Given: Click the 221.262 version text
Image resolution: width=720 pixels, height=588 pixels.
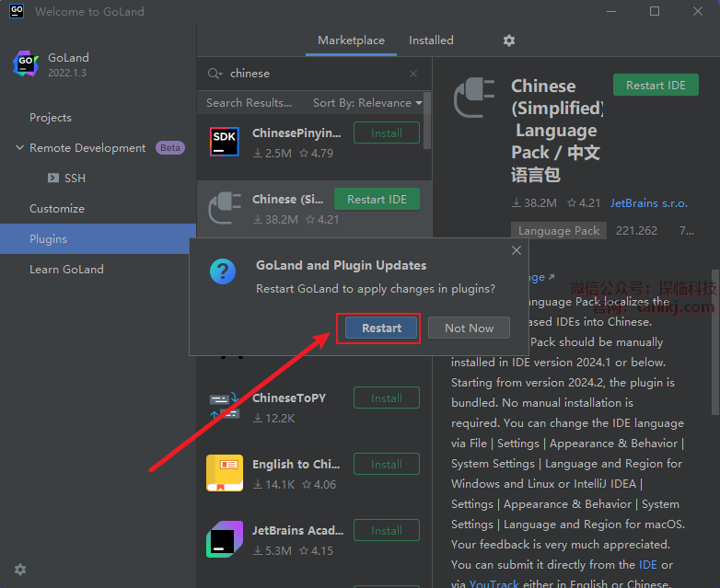Looking at the screenshot, I should [636, 230].
